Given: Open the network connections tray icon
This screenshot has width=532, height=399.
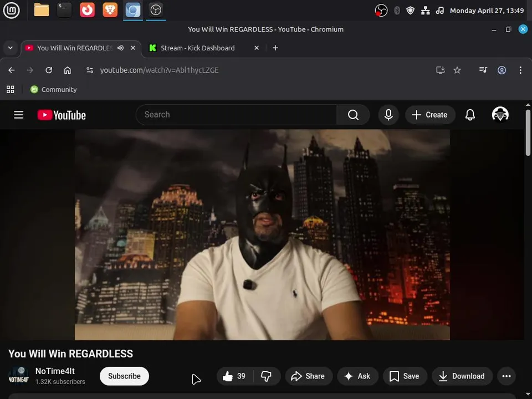Looking at the screenshot, I should 425,11.
